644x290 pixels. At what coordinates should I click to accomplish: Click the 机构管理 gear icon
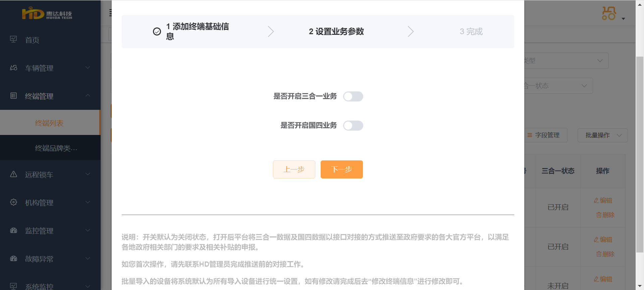(13, 202)
